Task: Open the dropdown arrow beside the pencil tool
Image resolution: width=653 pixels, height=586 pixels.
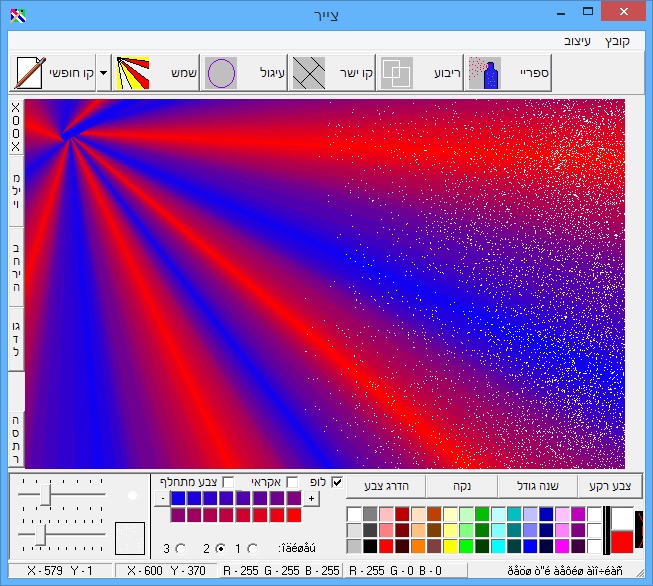Action: click(x=104, y=73)
